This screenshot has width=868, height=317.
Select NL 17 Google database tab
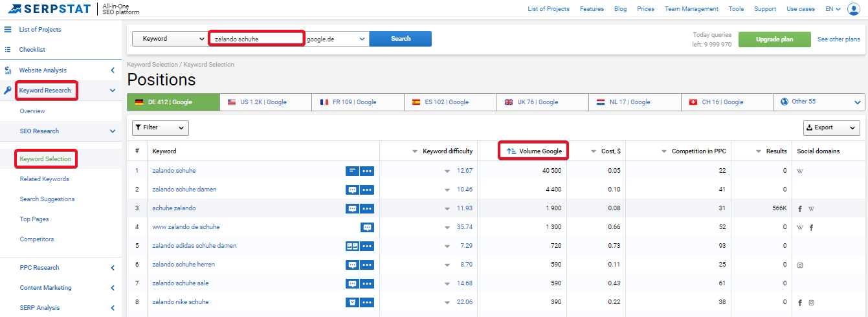(x=635, y=102)
